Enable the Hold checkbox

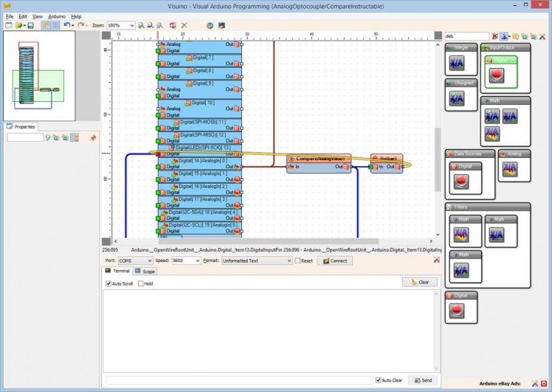click(x=140, y=283)
